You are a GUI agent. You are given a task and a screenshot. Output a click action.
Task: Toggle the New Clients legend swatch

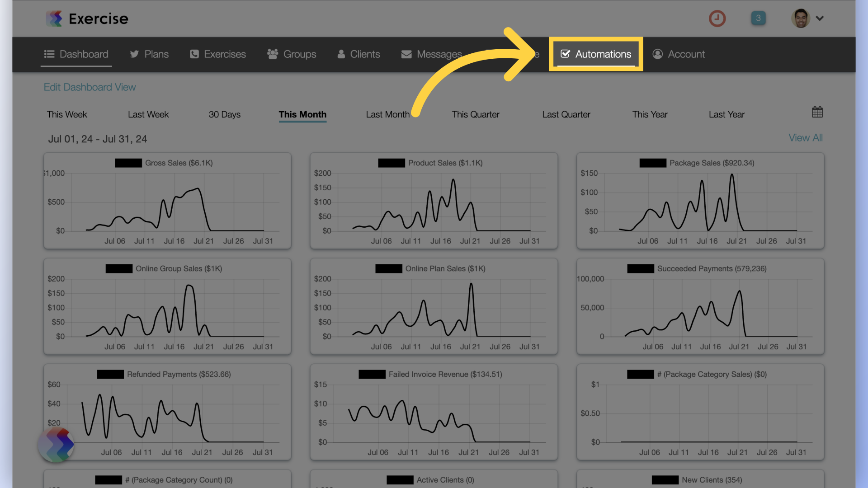(x=665, y=480)
